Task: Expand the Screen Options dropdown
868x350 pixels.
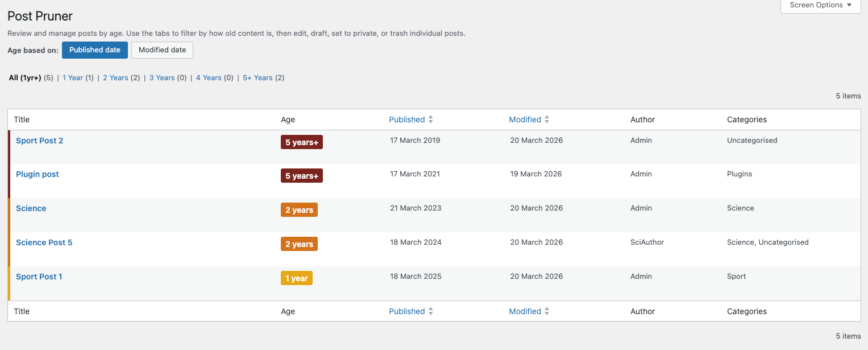Action: (820, 5)
